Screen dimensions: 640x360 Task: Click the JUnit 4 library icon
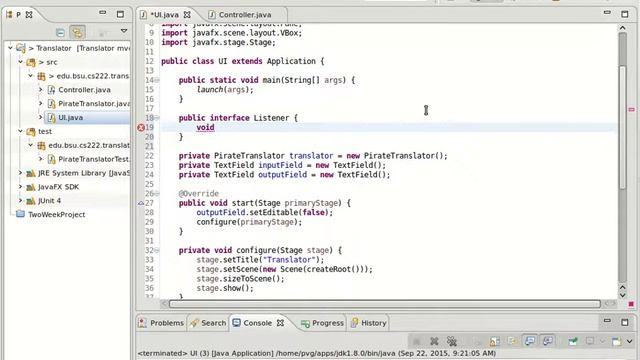31,201
